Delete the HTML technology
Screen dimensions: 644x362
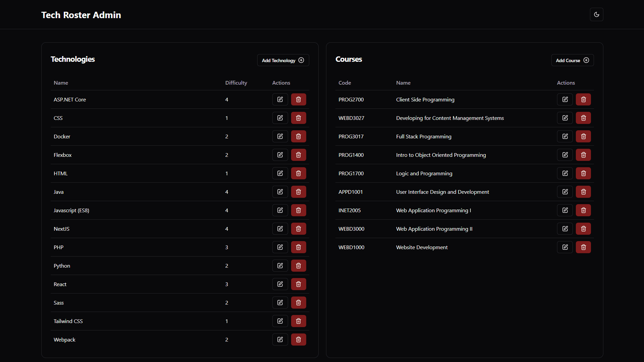point(298,173)
